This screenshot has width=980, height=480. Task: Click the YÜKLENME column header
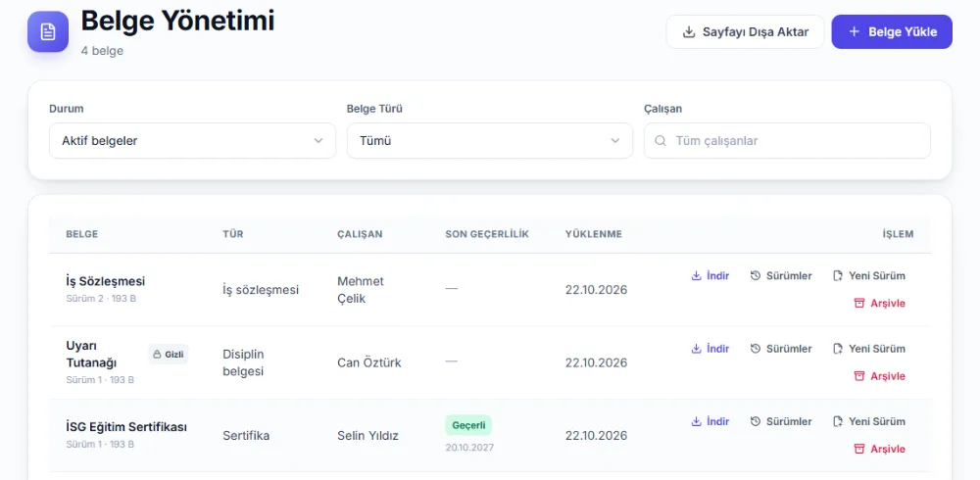click(x=594, y=234)
